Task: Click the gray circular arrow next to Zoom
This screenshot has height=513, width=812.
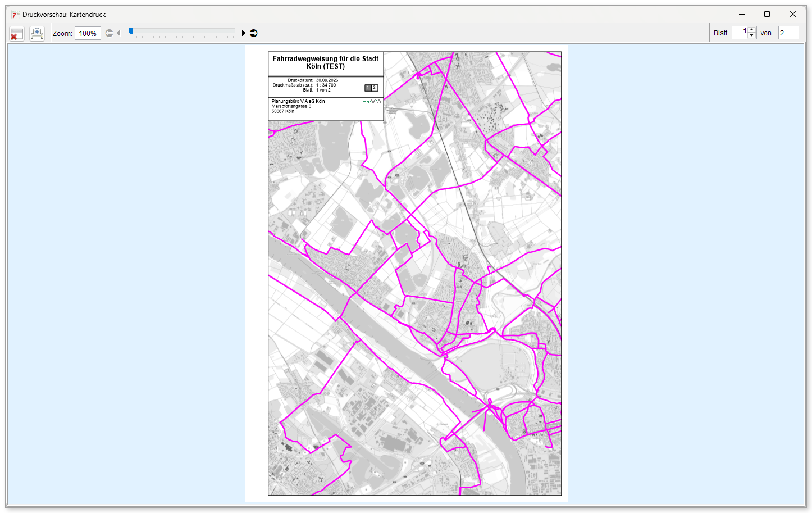Action: click(x=110, y=33)
